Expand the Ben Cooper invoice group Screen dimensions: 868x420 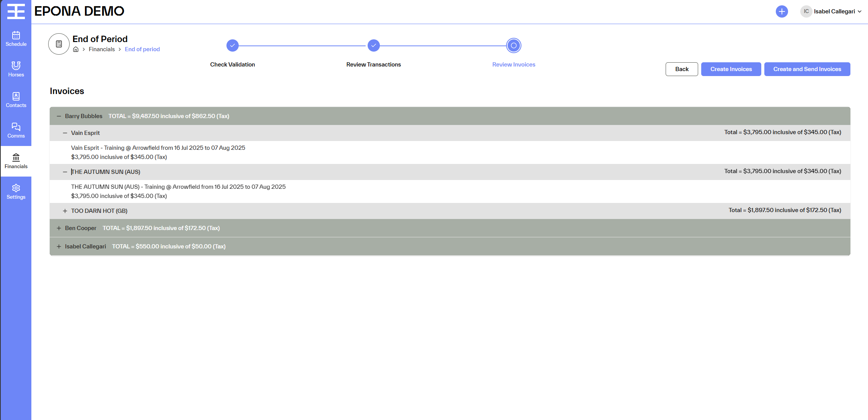coord(59,228)
